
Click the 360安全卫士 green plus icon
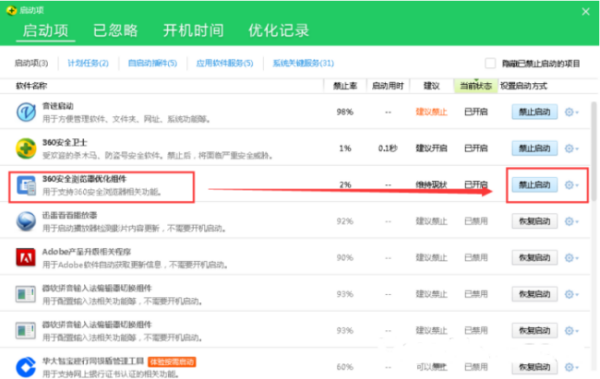click(x=26, y=148)
